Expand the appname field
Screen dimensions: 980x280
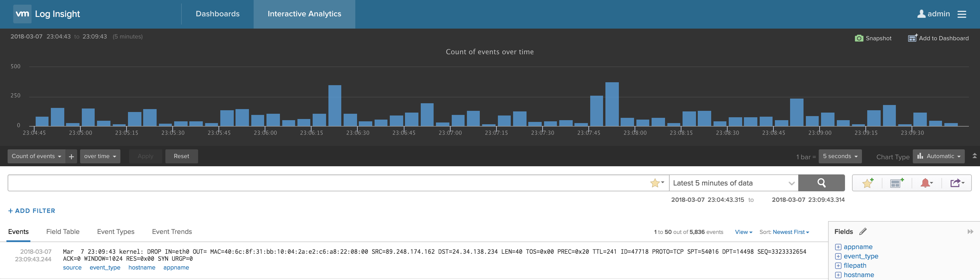(x=838, y=247)
